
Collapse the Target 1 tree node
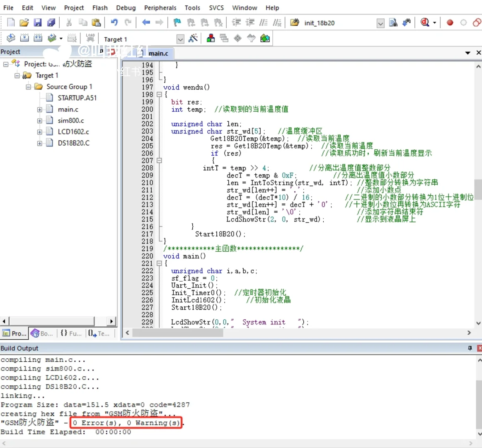17,75
